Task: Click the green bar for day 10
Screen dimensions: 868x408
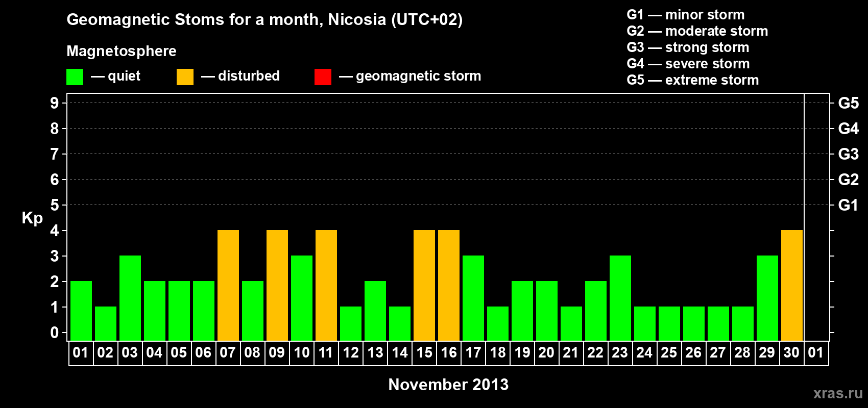Action: [302, 298]
